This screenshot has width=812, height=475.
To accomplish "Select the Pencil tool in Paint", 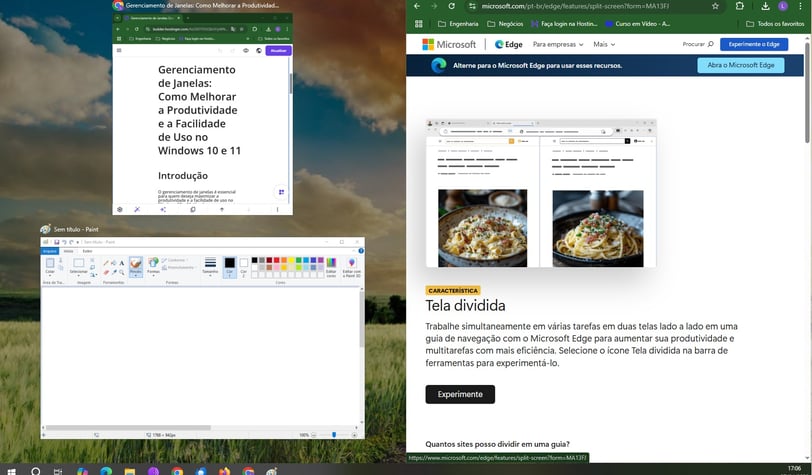I will point(106,263).
